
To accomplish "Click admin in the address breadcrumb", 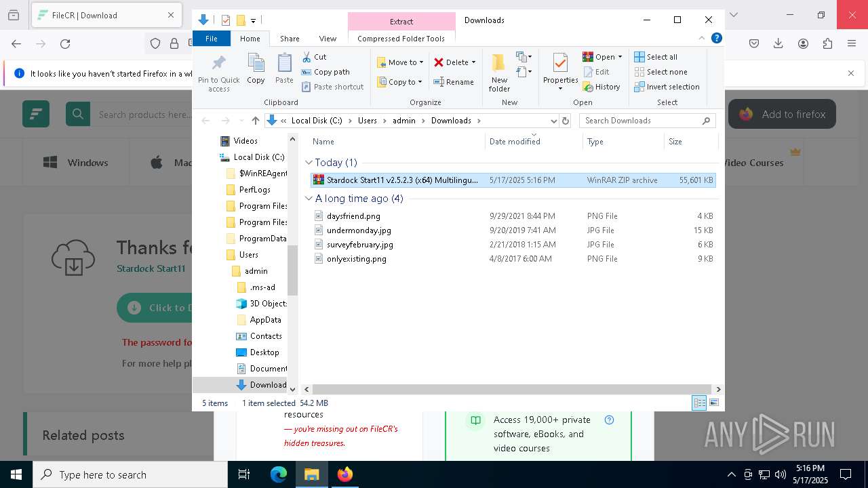I will (x=403, y=121).
